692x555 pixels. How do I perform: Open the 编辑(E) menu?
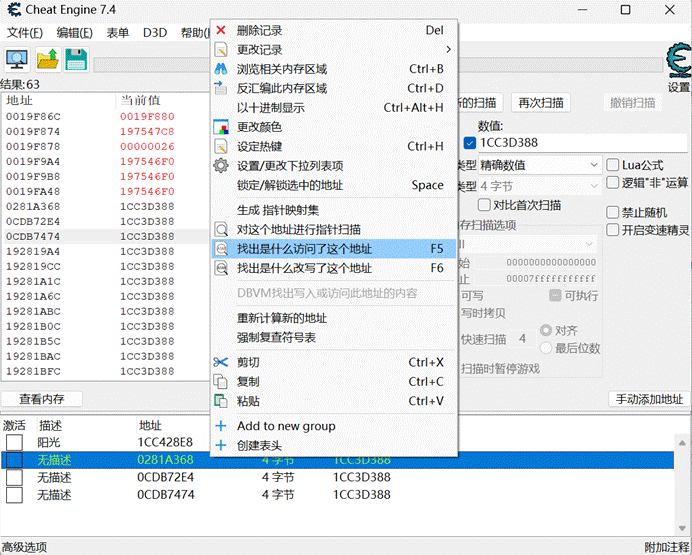75,33
